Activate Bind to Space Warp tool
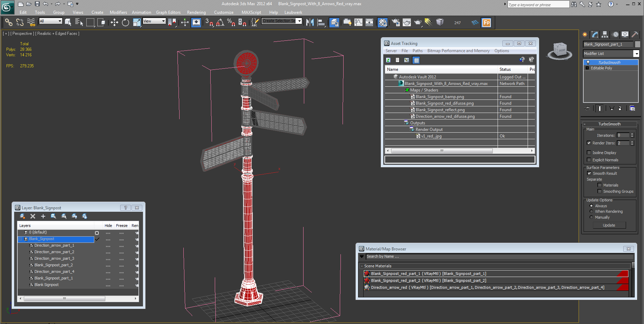Image resolution: width=644 pixels, height=324 pixels. (31, 22)
